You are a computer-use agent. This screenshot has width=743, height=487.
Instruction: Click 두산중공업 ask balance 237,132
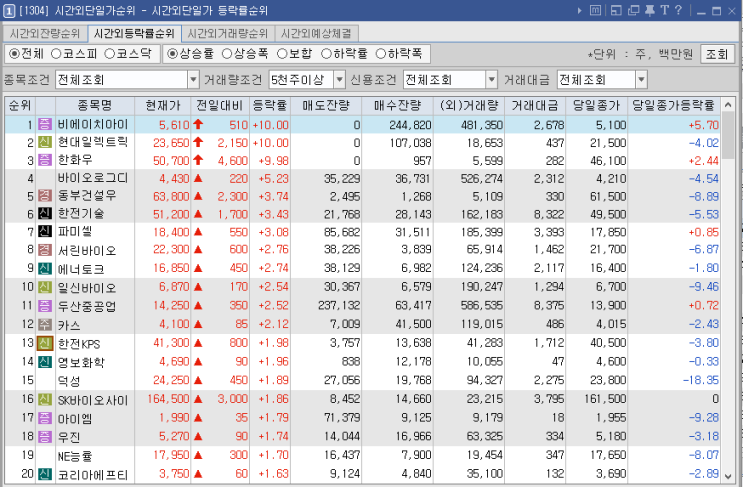(339, 306)
